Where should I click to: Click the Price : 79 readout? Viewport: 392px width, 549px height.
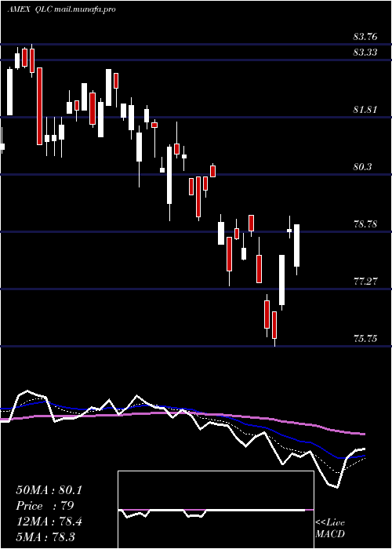45,506
